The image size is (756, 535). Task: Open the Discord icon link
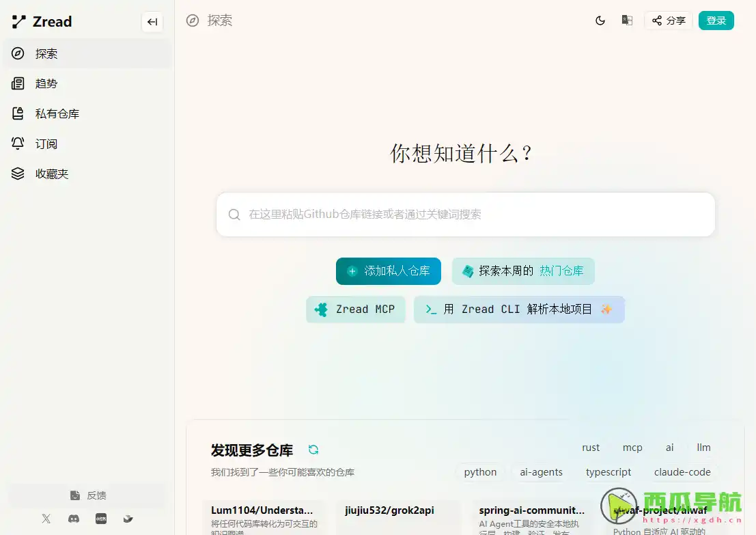click(74, 519)
